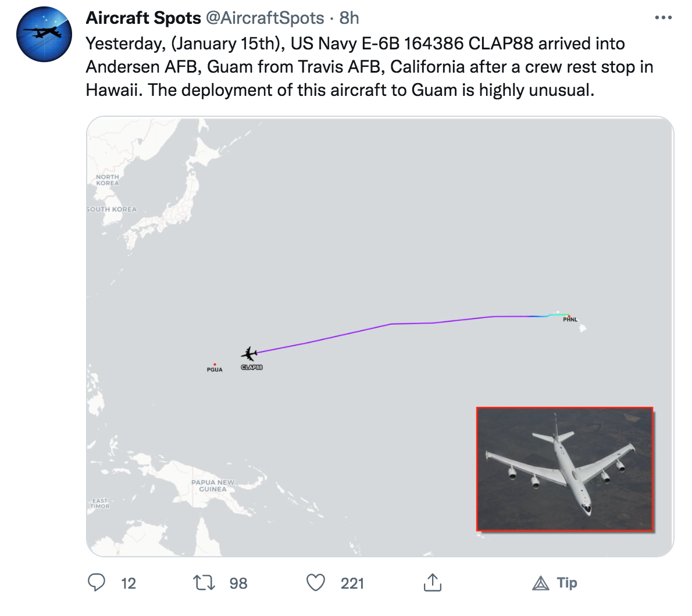Open the E-6B aircraft inset photo
Viewport: 692px width, 616px height.
point(565,469)
